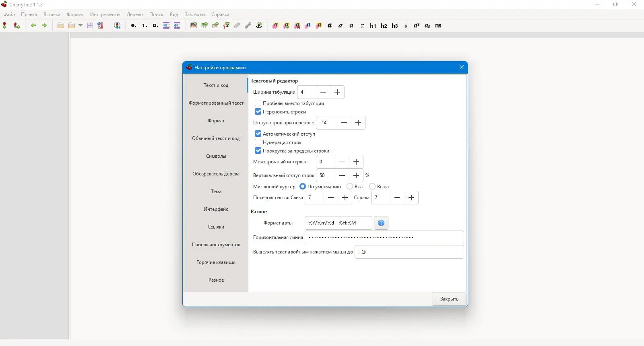Increase line spacing 'Межстрочный интервал'

pos(356,162)
